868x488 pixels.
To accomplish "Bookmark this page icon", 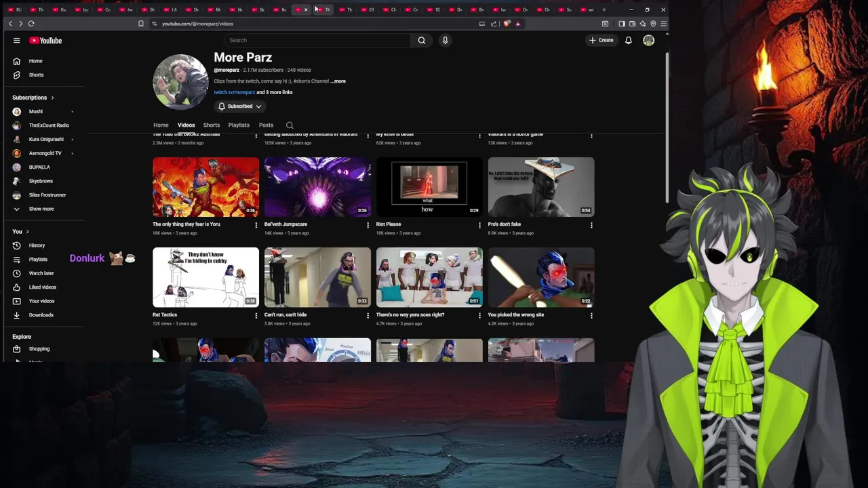I will 141,24.
